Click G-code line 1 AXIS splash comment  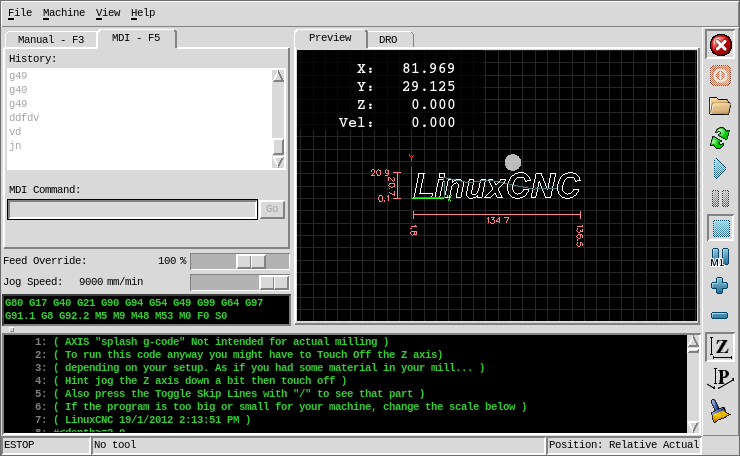coord(221,342)
